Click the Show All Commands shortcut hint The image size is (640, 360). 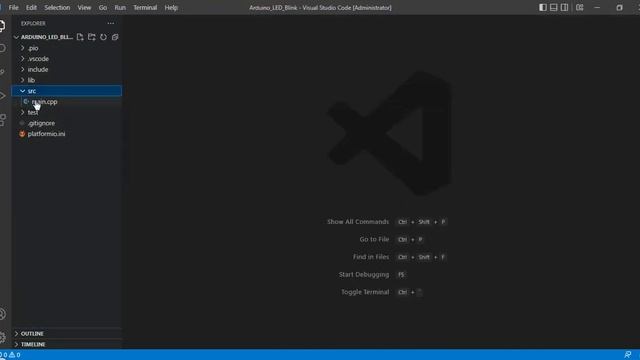[386, 222]
